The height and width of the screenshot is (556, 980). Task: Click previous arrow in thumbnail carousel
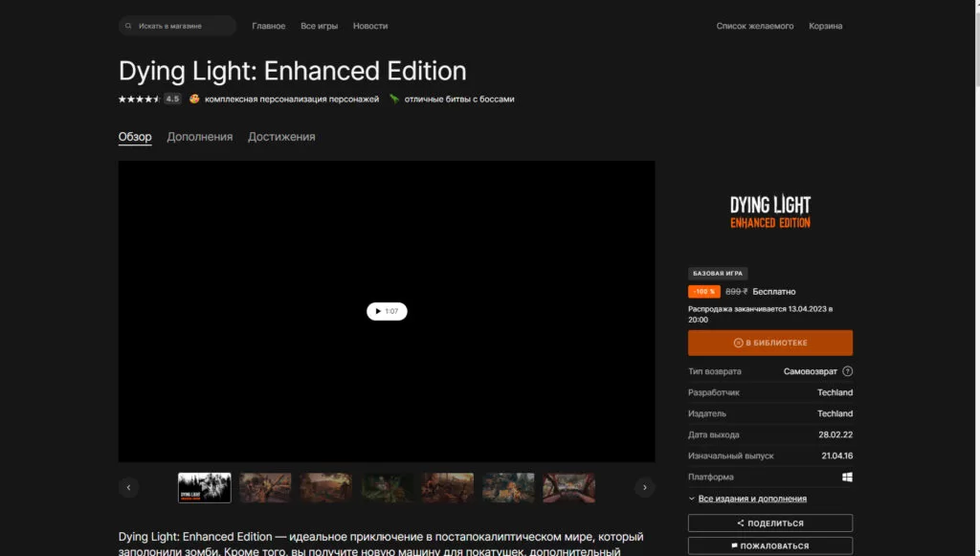pyautogui.click(x=128, y=487)
